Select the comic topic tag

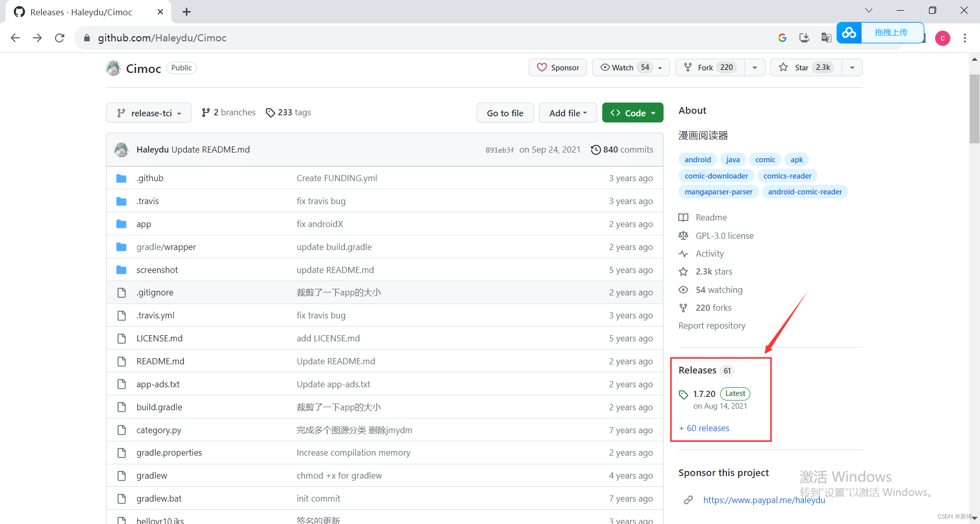coord(765,160)
